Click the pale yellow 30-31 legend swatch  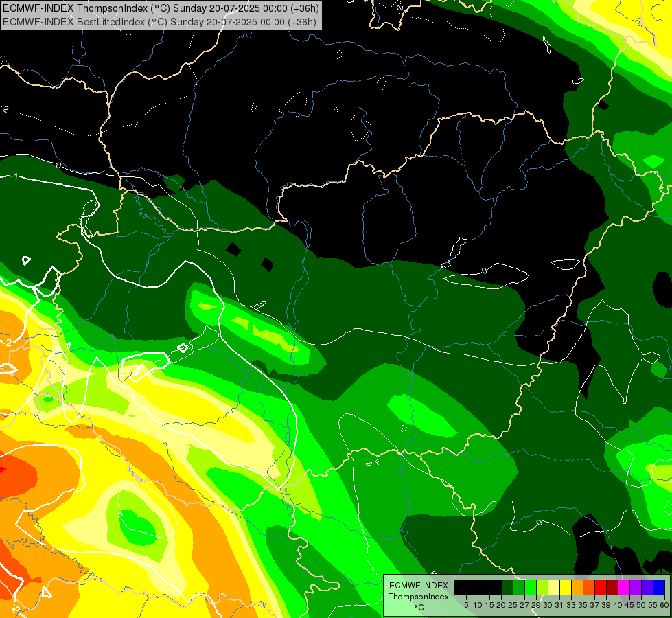[554, 587]
